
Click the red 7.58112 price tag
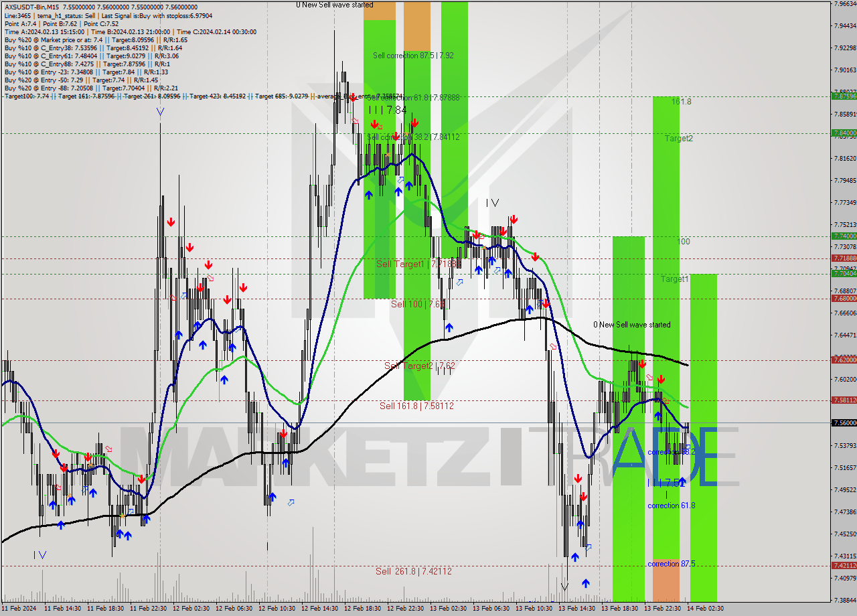click(x=844, y=400)
